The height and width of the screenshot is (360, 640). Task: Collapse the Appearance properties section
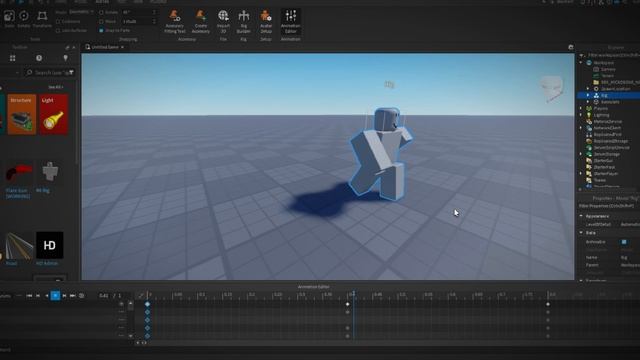click(582, 216)
